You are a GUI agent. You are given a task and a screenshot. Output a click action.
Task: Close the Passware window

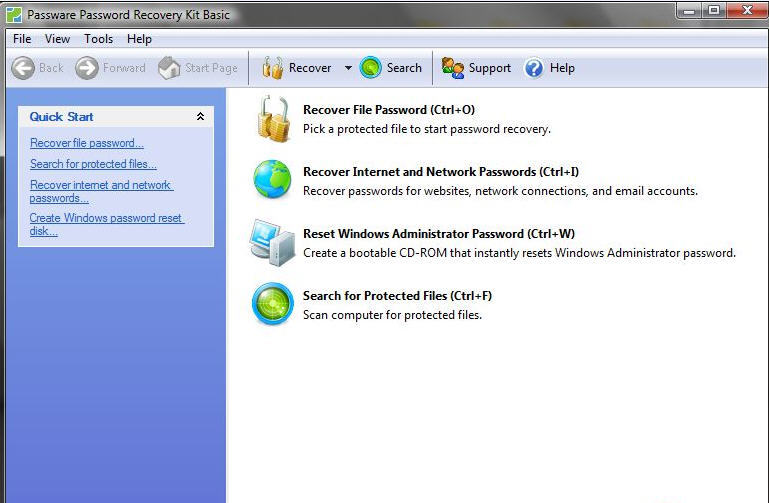[747, 11]
